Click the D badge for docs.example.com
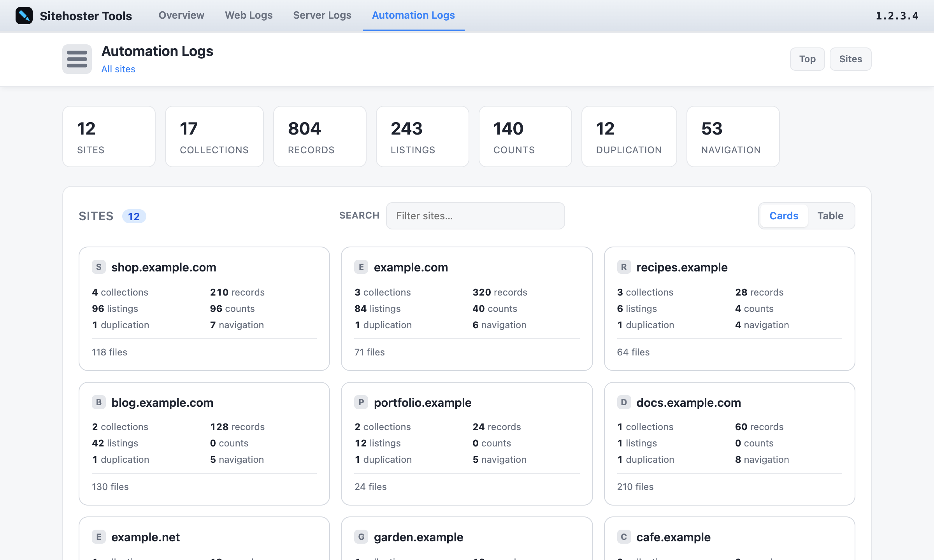 tap(624, 402)
